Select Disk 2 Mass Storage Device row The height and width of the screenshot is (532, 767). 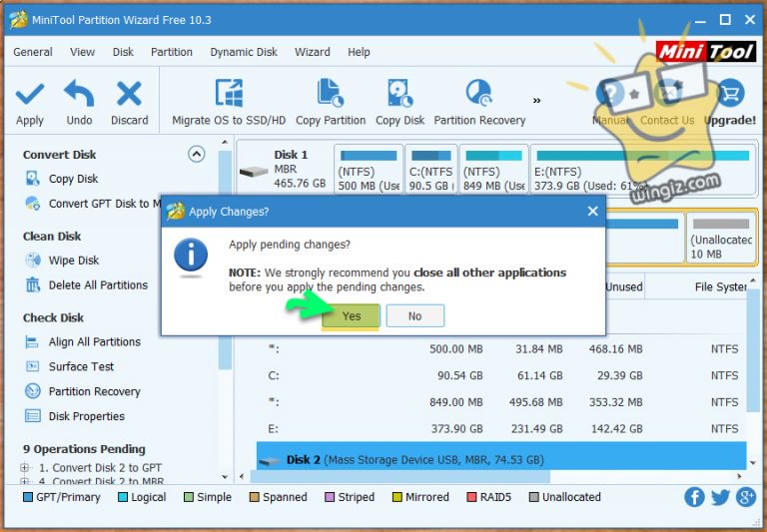click(x=501, y=456)
